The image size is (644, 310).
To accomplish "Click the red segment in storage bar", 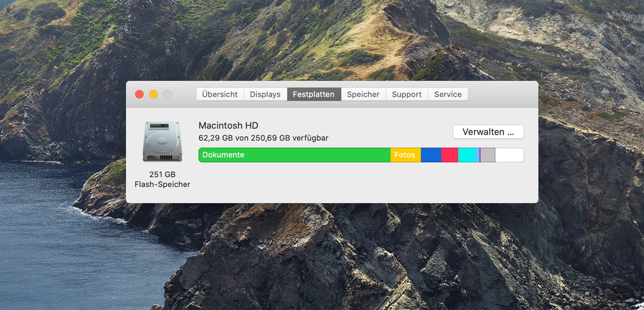I will 450,155.
